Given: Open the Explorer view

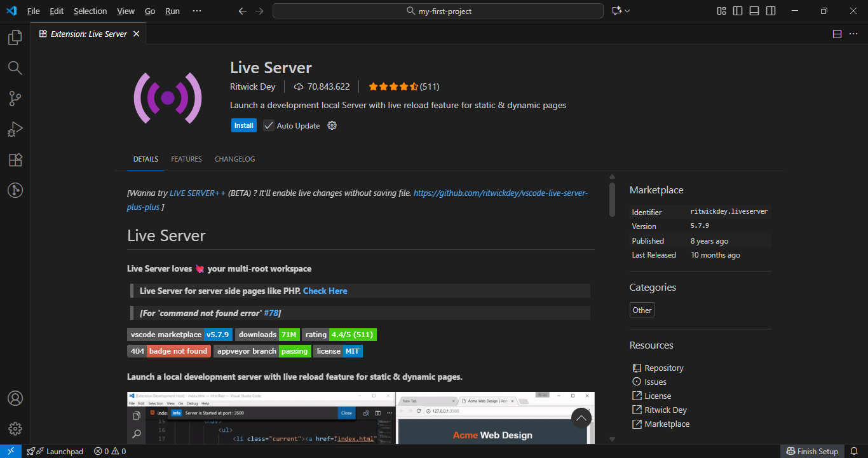Looking at the screenshot, I should [x=15, y=38].
